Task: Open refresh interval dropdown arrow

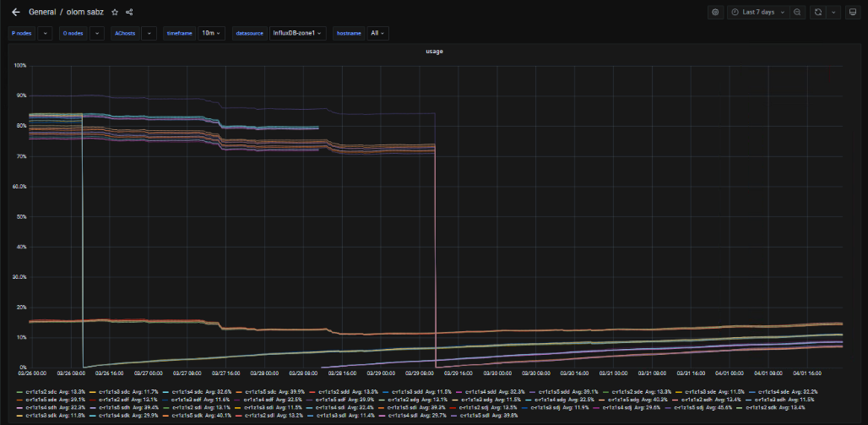Action: tap(833, 12)
